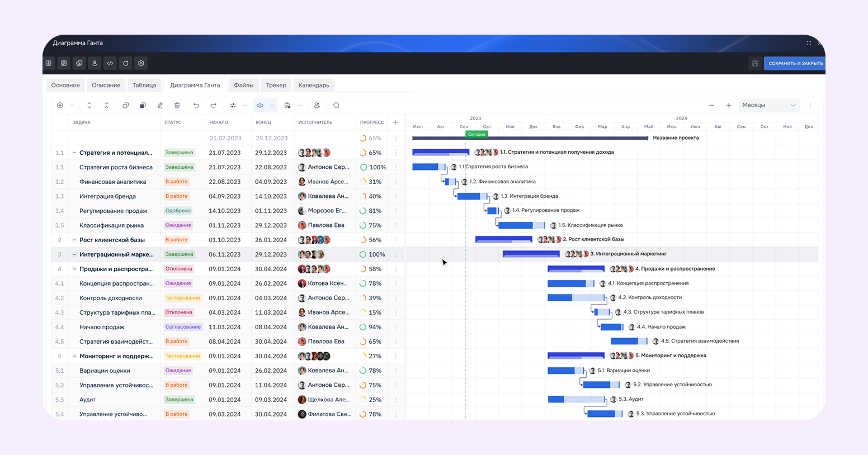Toggle the critical path highlight icon
This screenshot has width=868, height=455.
pyautogui.click(x=260, y=105)
